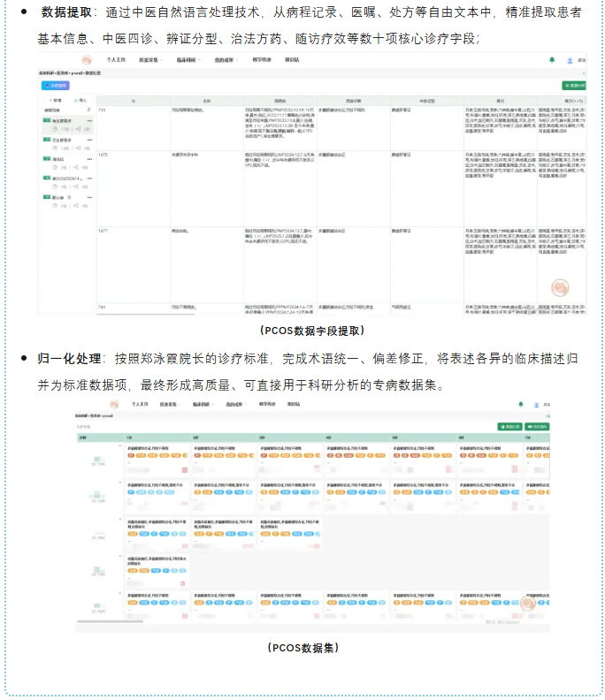Click the round logo in the PCOS dataset screenshot
The image size is (605, 700).
click(x=114, y=405)
